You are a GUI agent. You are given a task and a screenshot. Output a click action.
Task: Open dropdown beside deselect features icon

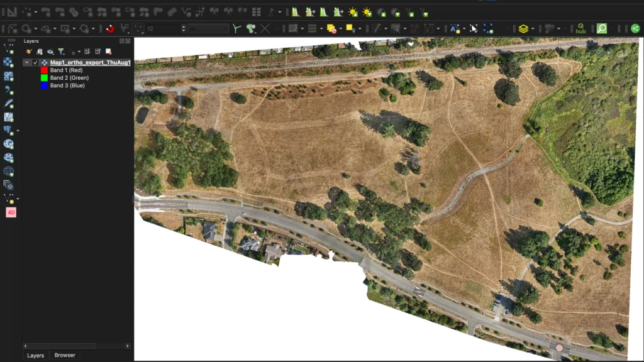click(340, 29)
